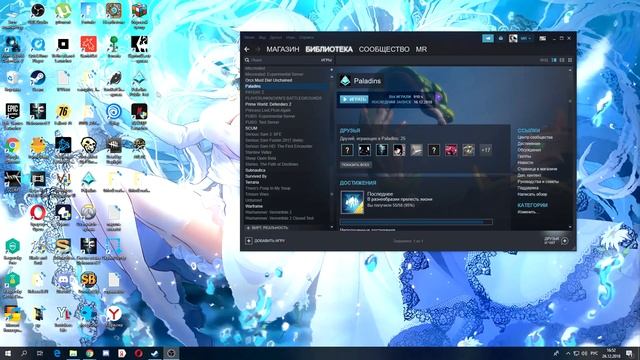Click the achievements progress bar
Viewport: 640px width, 360px height.
click(416, 222)
